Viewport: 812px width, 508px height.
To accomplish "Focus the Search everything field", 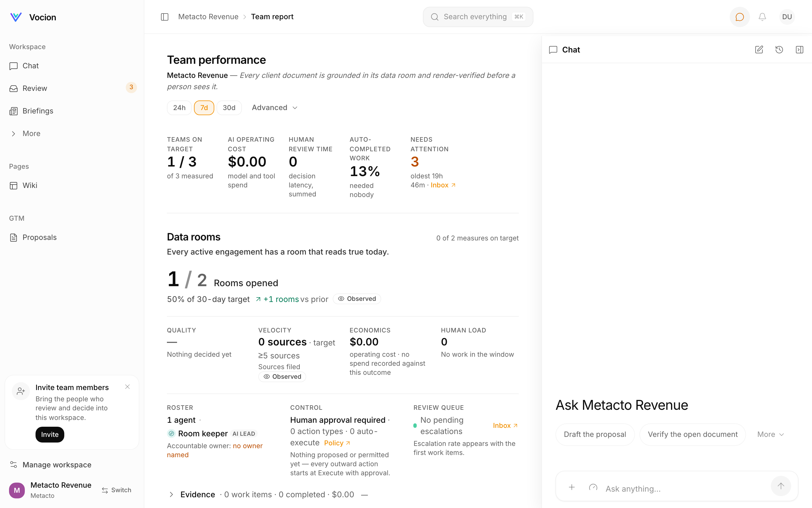I will tap(478, 17).
